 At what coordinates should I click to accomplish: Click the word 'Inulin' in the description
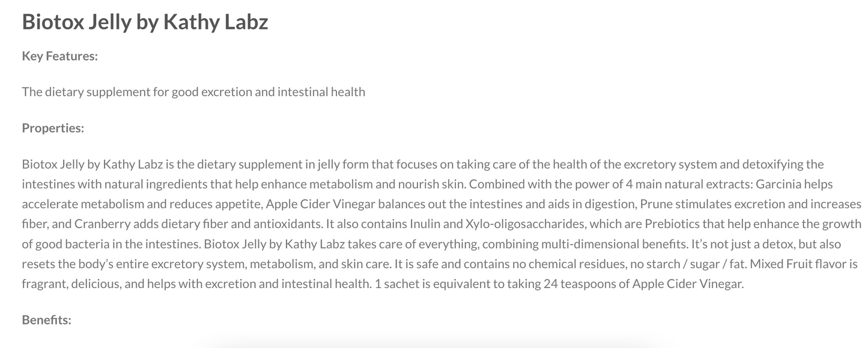point(425,224)
